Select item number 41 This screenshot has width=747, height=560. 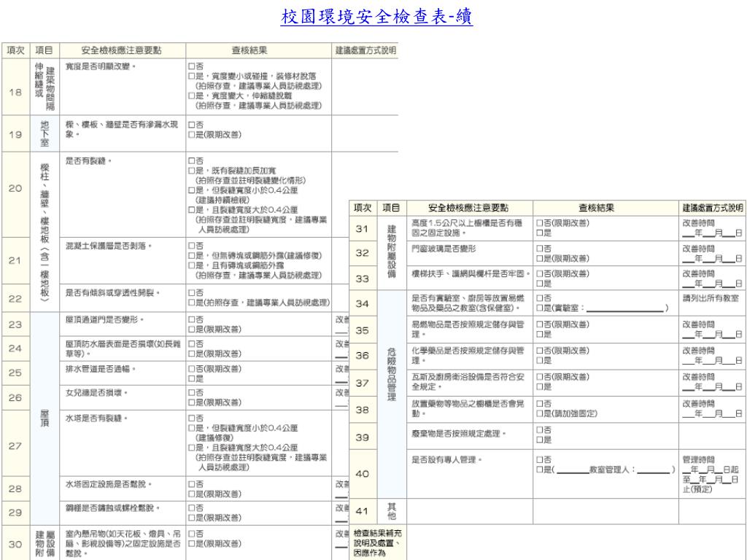[x=362, y=511]
